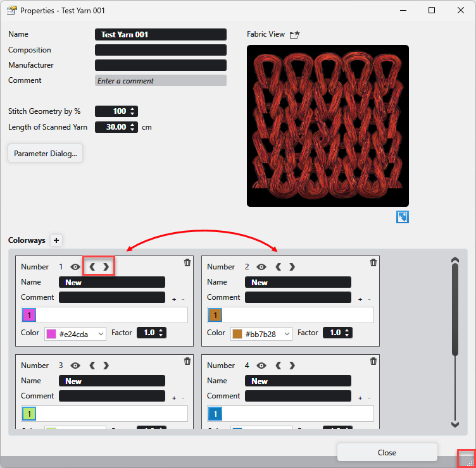This screenshot has width=476, height=468.
Task: Click the trash icon for colorway 4
Action: (x=373, y=361)
